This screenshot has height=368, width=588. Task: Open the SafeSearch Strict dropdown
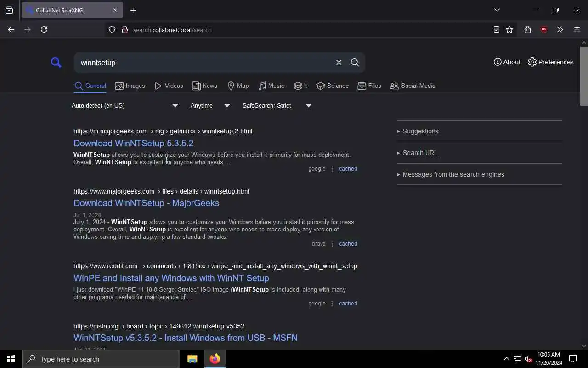click(x=277, y=105)
